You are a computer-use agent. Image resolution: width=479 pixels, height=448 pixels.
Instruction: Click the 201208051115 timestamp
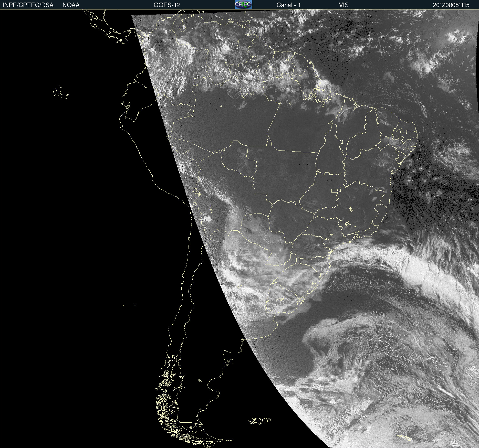click(x=451, y=5)
